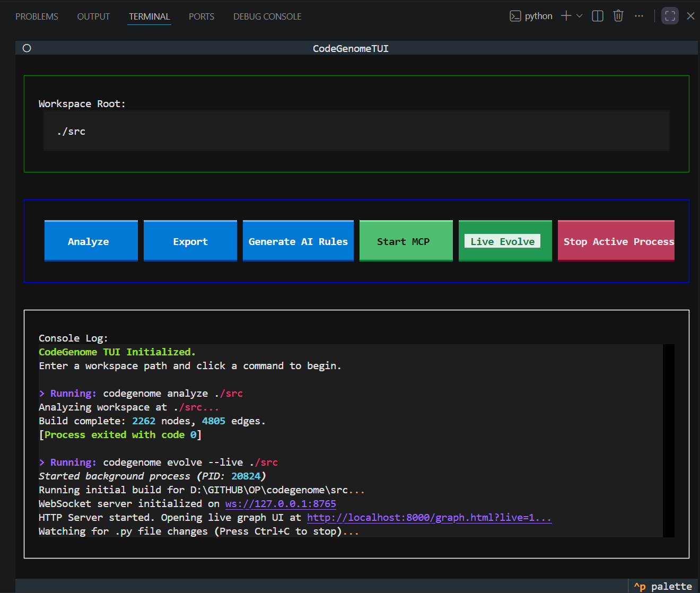Click the 'codegenome evolve --live' command line
This screenshot has height=593, width=700.
click(159, 462)
